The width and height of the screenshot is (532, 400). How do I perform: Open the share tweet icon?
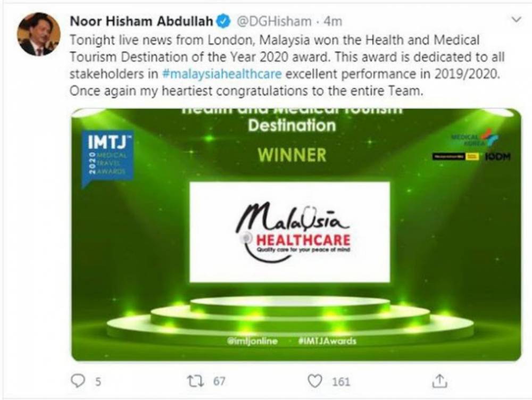(440, 380)
